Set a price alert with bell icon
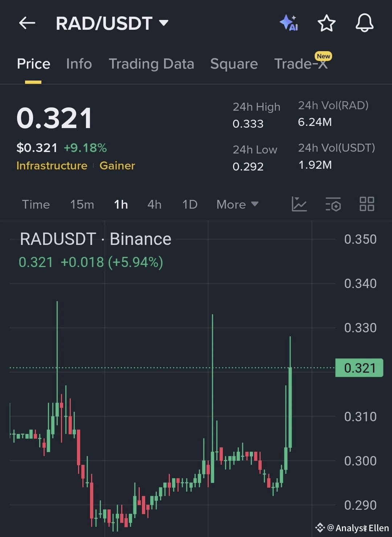392x537 pixels. (x=364, y=23)
